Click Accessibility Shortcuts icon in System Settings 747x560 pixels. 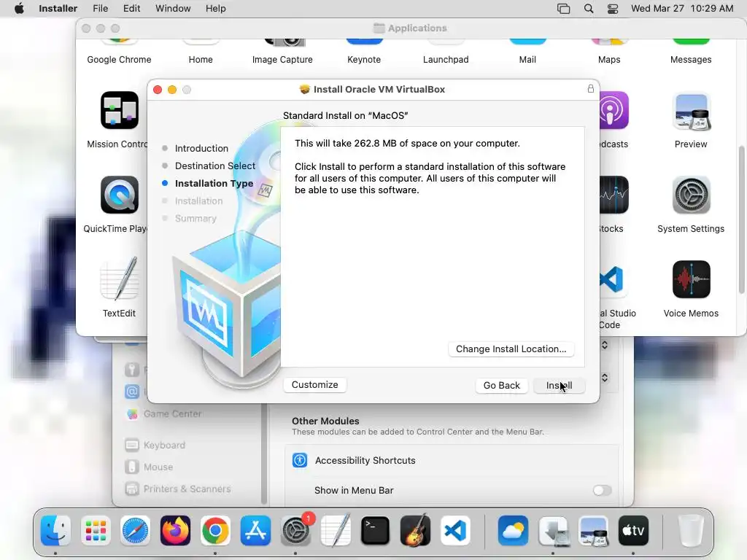tap(300, 460)
